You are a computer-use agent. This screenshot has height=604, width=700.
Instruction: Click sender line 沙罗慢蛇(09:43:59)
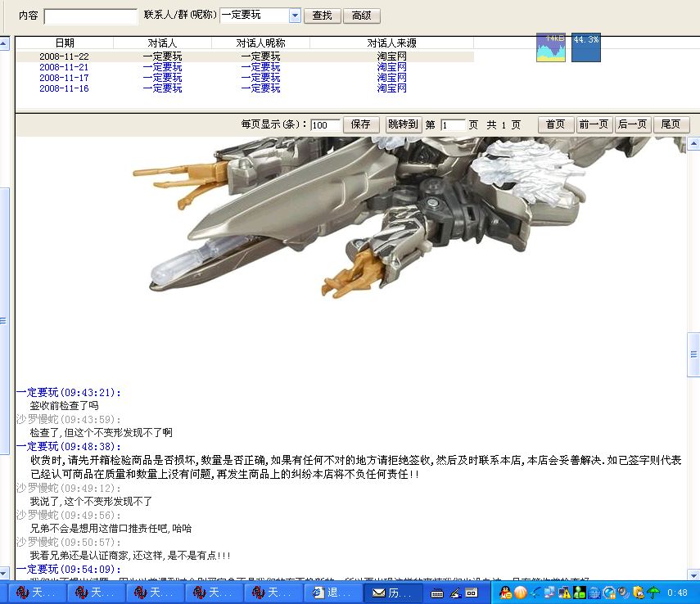68,419
